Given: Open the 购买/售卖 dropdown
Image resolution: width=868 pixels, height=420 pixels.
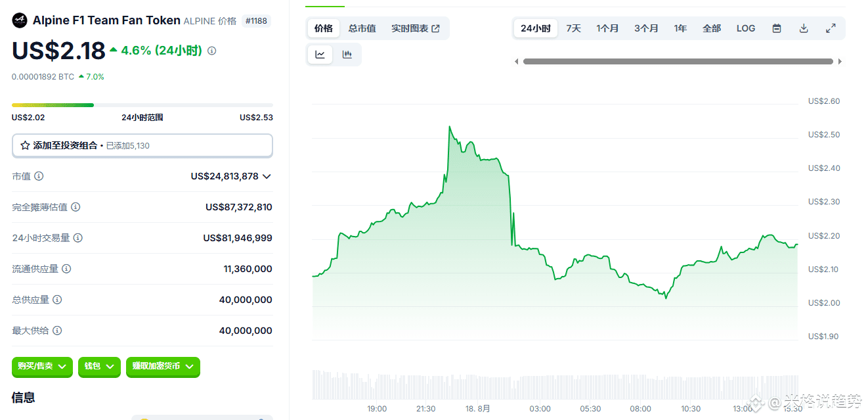Looking at the screenshot, I should coord(42,366).
